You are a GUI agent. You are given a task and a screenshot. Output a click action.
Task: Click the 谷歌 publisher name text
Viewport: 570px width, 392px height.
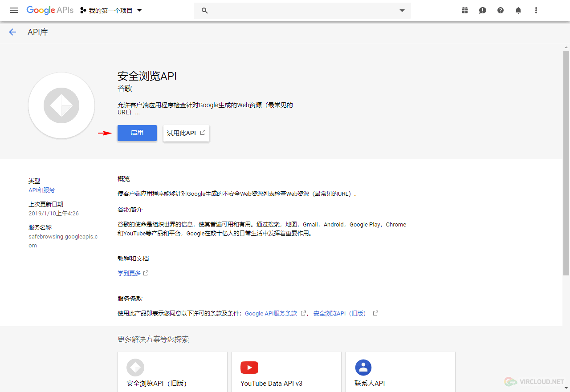(125, 89)
